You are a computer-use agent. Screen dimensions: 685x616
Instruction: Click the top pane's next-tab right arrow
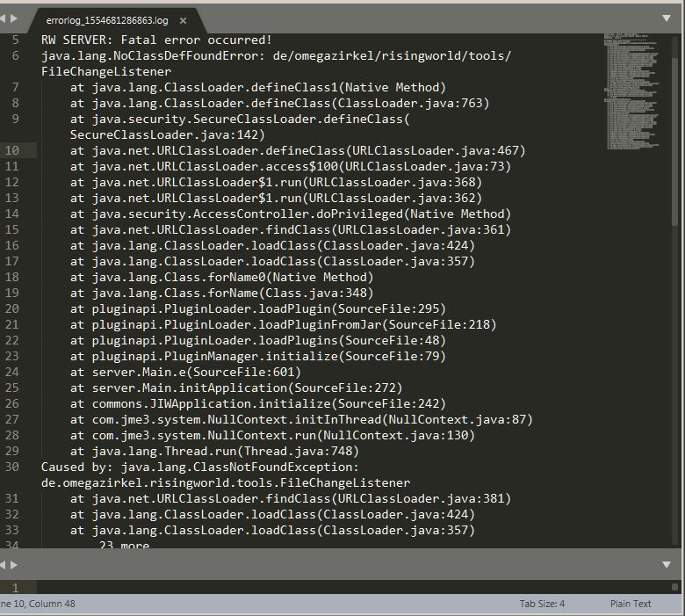coord(13,18)
